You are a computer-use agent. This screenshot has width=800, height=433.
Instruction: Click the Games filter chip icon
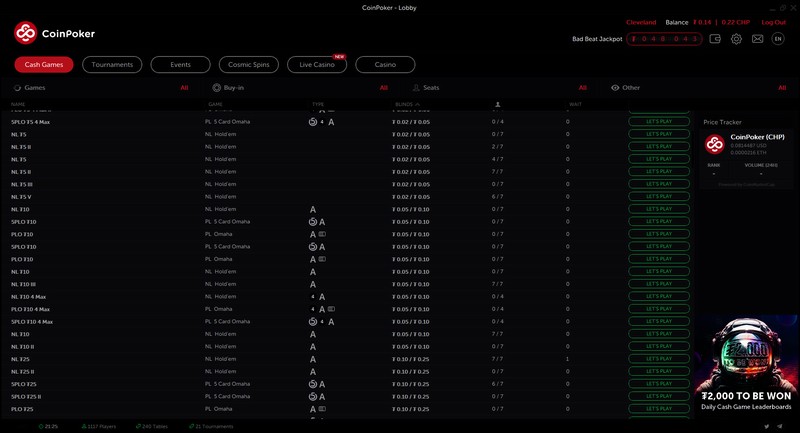(x=17, y=88)
